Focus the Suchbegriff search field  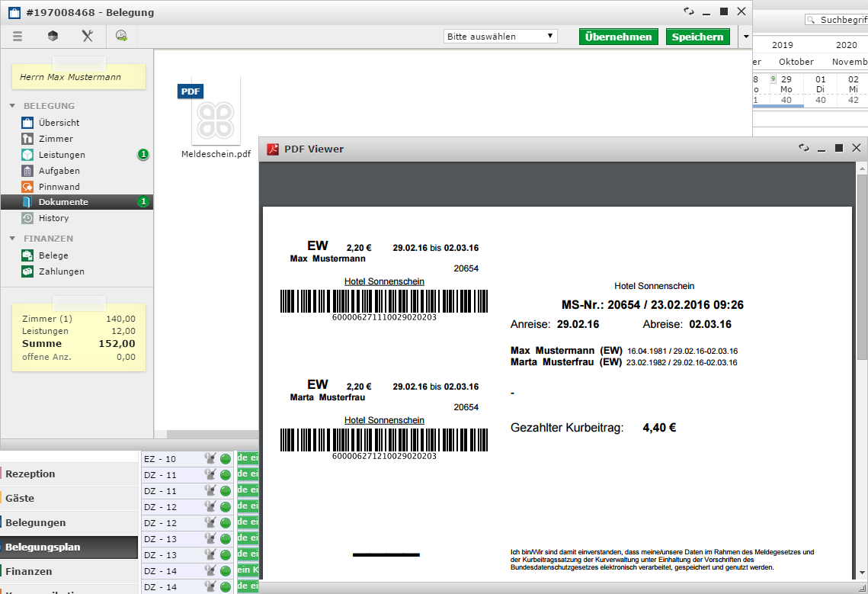pos(837,19)
